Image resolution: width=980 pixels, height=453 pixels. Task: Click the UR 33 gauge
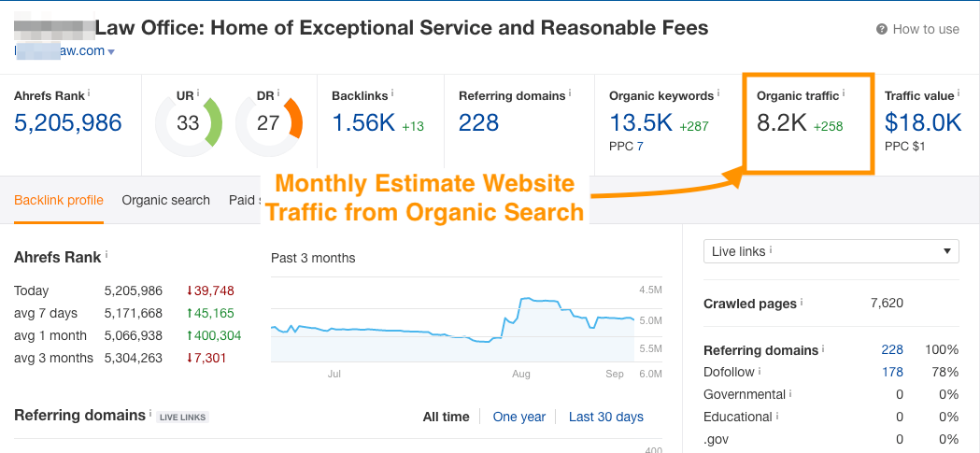pos(188,123)
